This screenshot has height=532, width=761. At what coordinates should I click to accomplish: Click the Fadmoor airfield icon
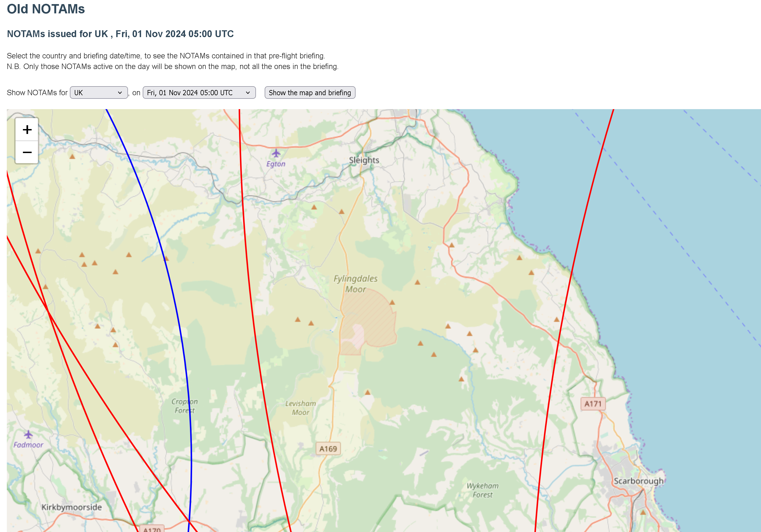pos(28,434)
